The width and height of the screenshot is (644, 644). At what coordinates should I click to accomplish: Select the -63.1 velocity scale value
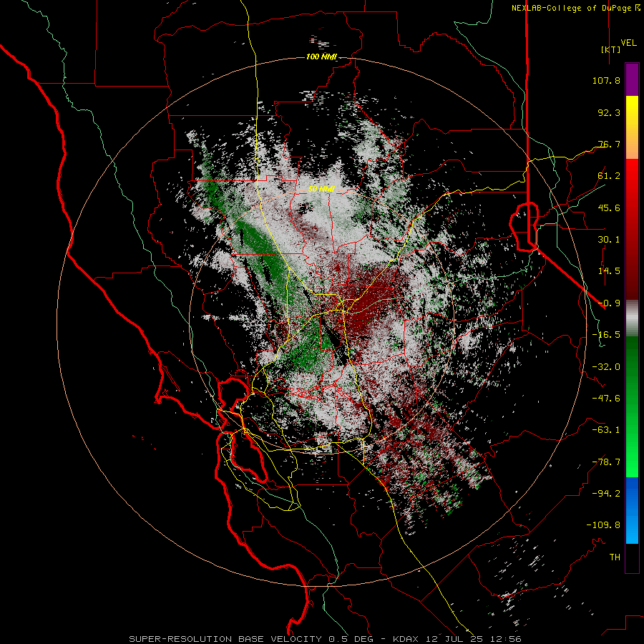point(606,430)
